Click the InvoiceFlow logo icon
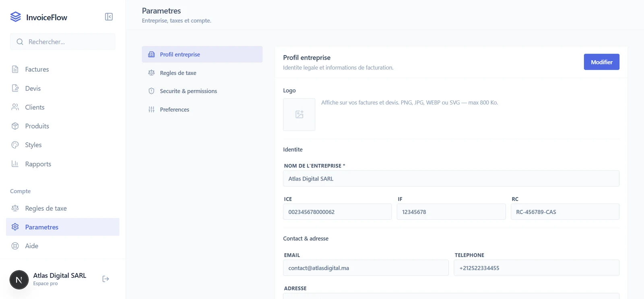The width and height of the screenshot is (644, 299). (15, 17)
